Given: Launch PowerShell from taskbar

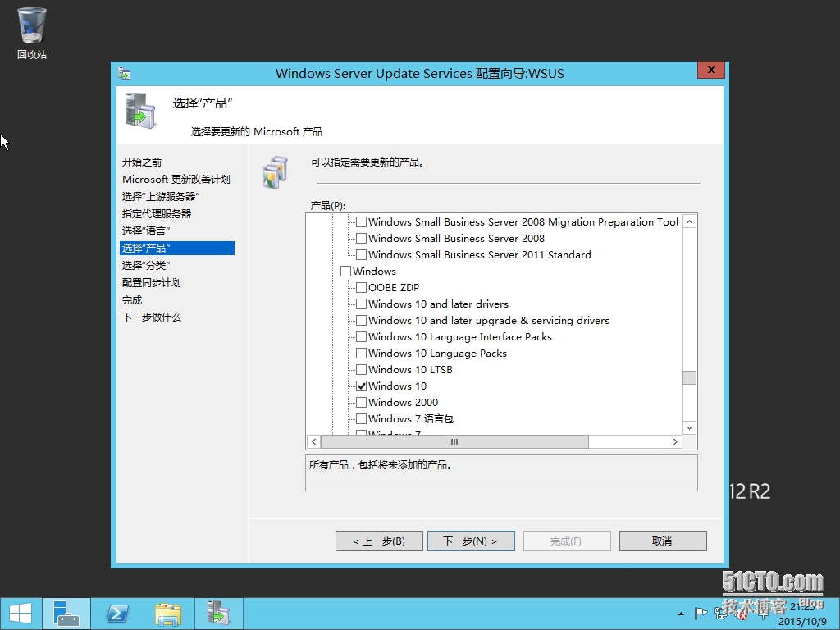Looking at the screenshot, I should 116,614.
